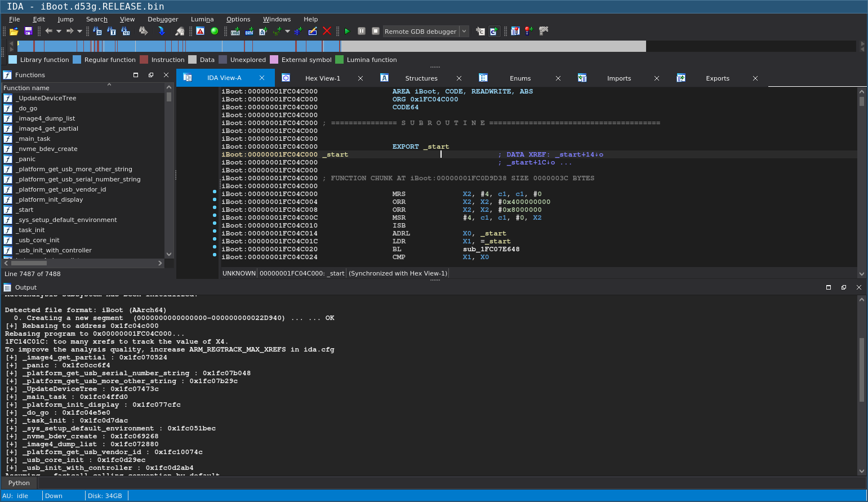Click the text search binoculars icon

click(112, 32)
